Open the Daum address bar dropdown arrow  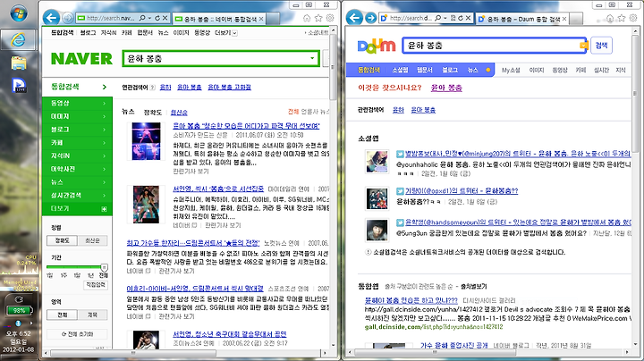coord(445,18)
